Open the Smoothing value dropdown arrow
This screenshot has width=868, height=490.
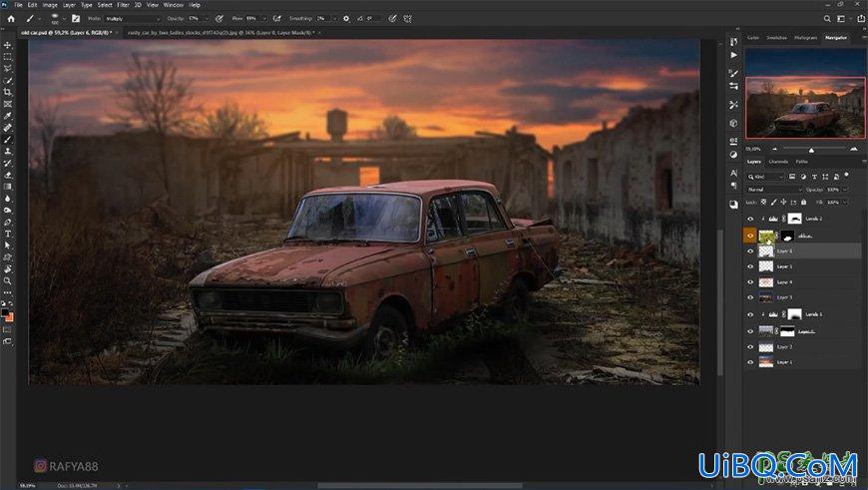(x=334, y=18)
